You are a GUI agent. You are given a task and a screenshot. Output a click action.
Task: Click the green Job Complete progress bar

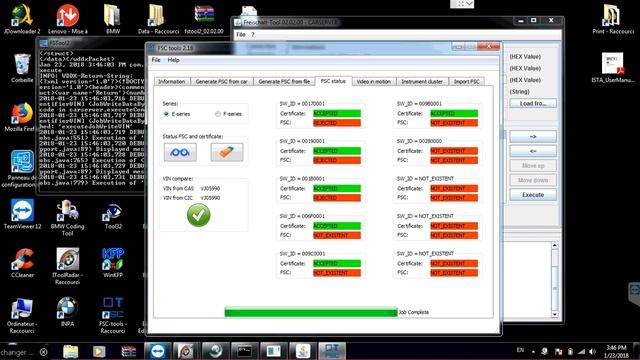[311, 312]
